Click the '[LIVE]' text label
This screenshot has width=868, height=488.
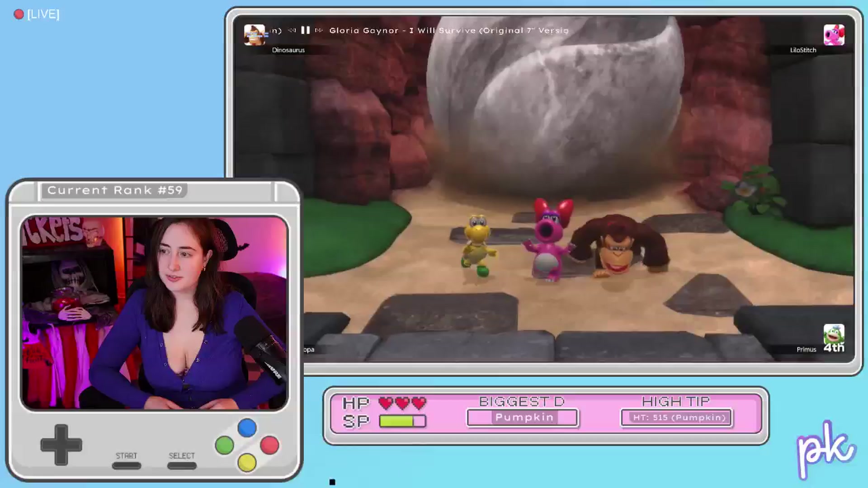click(x=43, y=14)
